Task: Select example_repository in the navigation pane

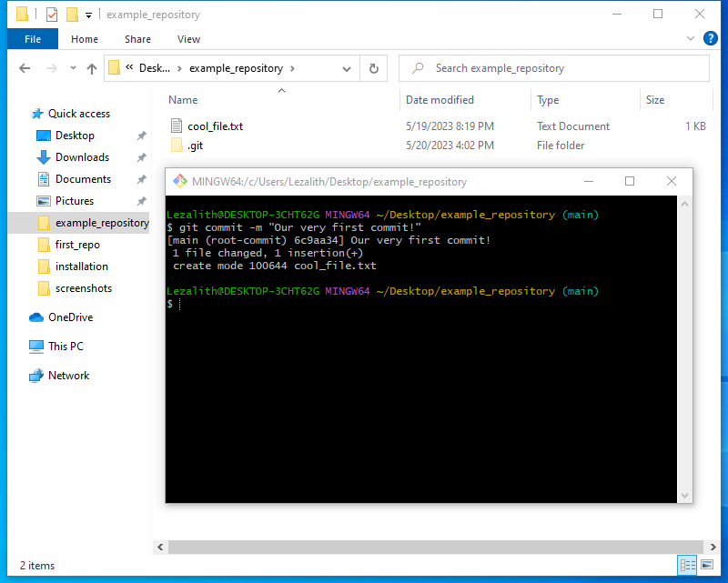Action: tap(78, 223)
